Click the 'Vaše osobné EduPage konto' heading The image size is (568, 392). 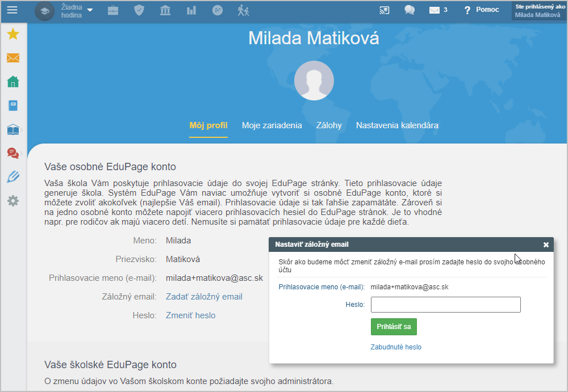[110, 167]
